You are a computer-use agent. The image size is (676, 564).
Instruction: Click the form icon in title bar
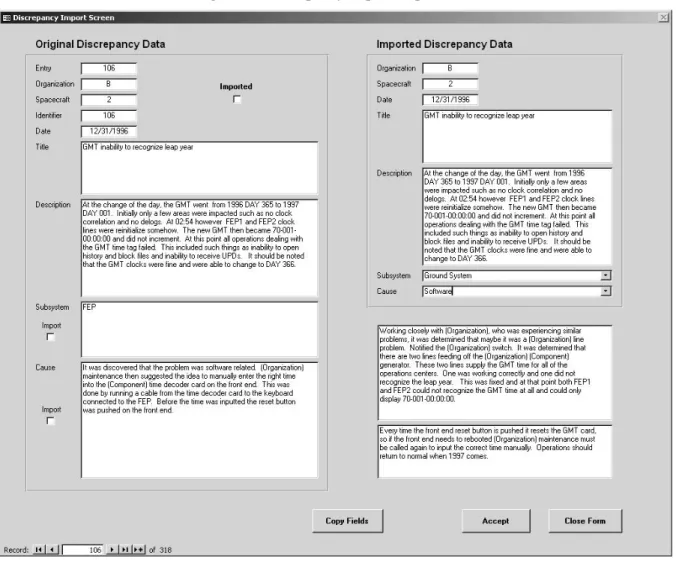click(x=6, y=18)
